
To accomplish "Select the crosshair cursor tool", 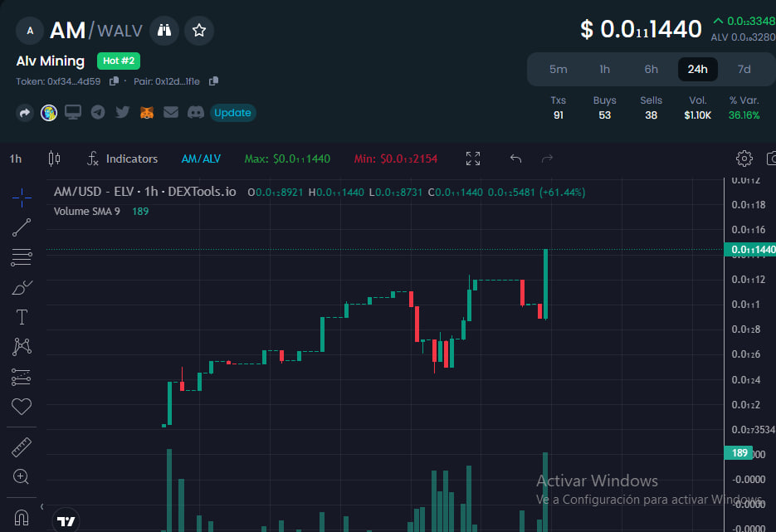I will pyautogui.click(x=22, y=198).
